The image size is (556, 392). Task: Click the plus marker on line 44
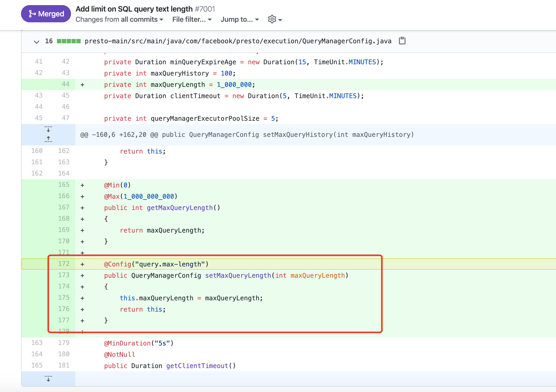pyautogui.click(x=83, y=85)
